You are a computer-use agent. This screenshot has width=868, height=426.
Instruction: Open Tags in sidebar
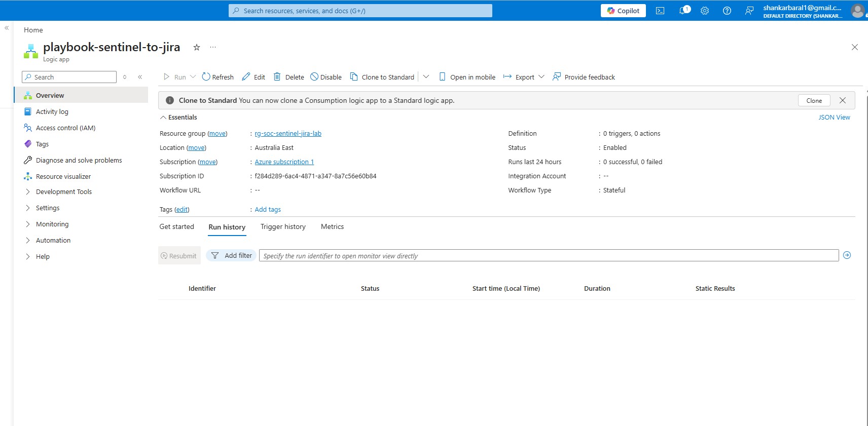pyautogui.click(x=42, y=144)
